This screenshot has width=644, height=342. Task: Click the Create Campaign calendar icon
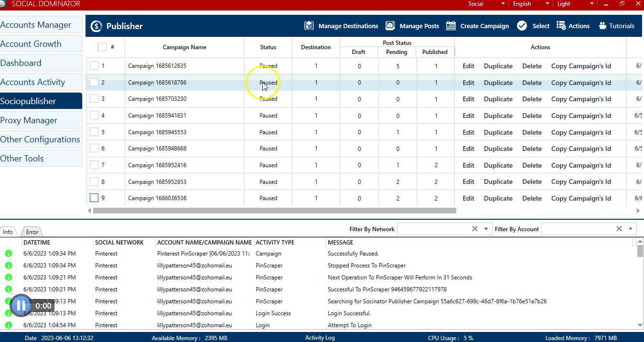point(451,26)
